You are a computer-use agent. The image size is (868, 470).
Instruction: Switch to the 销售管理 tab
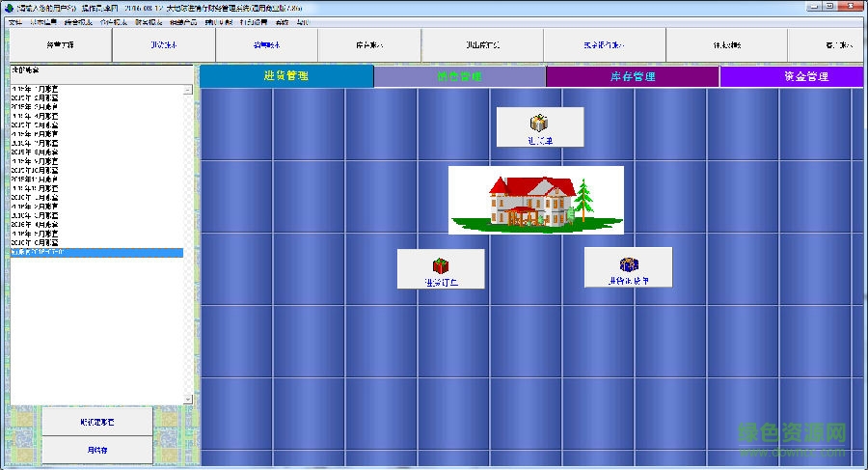click(x=459, y=76)
